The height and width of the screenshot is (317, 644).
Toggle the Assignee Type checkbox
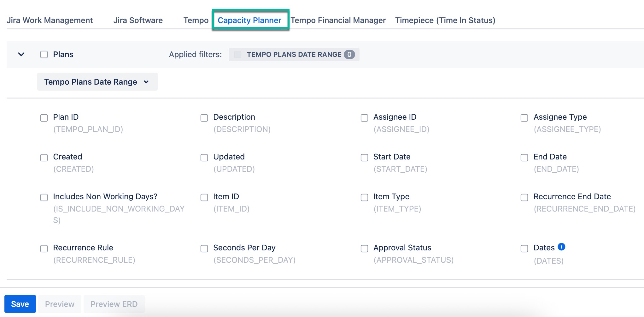click(x=524, y=118)
